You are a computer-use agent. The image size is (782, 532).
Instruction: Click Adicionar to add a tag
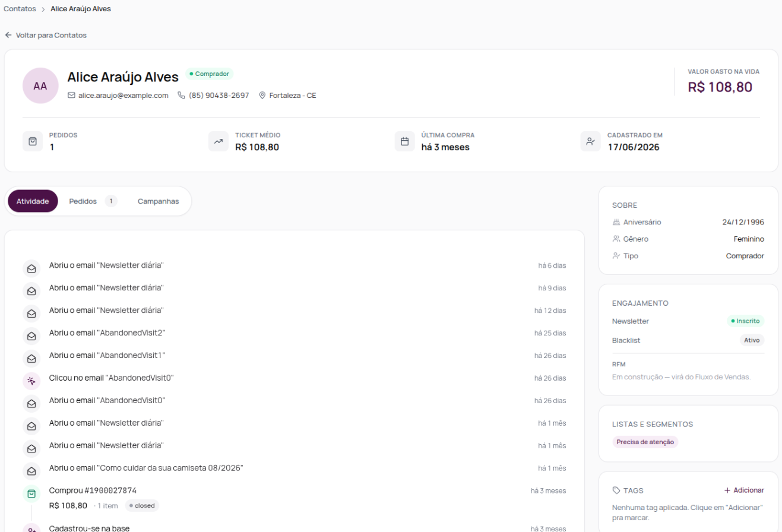(744, 490)
